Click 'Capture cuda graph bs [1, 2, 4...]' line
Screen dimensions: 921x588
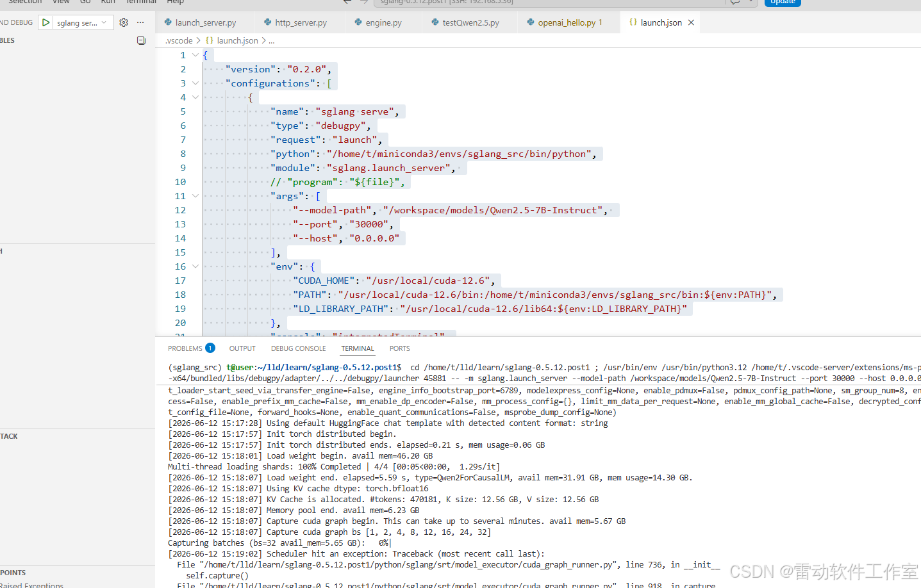pyautogui.click(x=329, y=532)
